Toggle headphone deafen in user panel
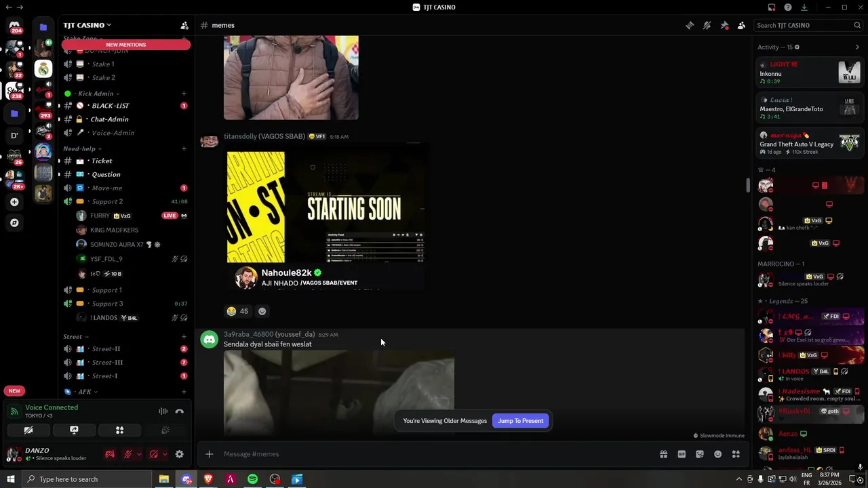The image size is (868, 488). (153, 454)
